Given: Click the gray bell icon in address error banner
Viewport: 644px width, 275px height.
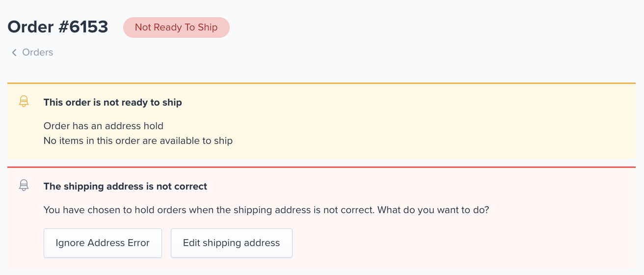Looking at the screenshot, I should coord(24,185).
